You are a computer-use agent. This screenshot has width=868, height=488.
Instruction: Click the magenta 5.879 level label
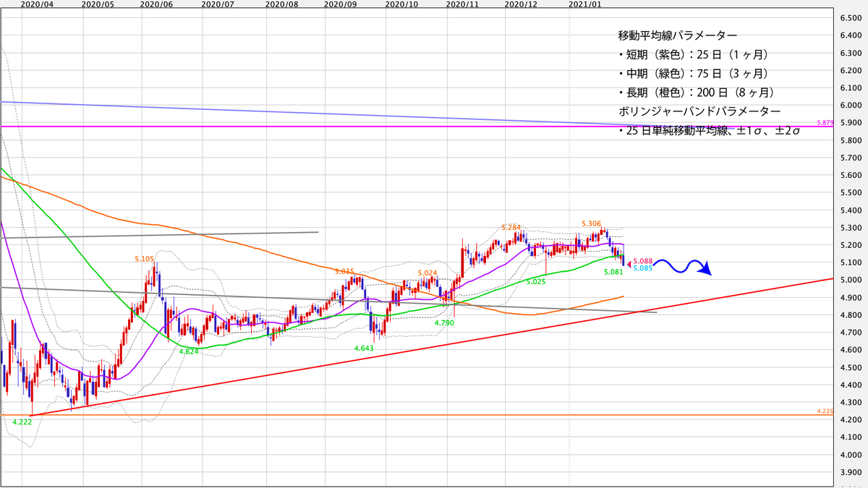point(825,123)
